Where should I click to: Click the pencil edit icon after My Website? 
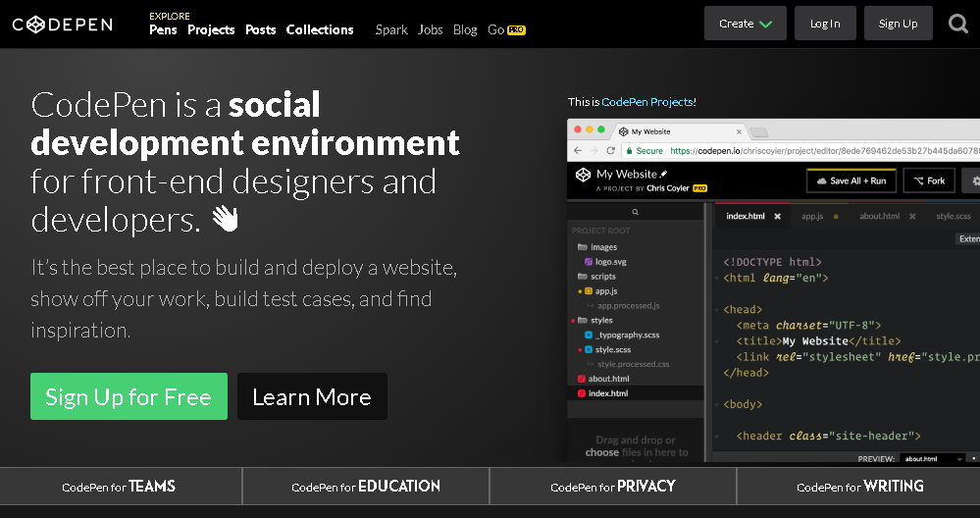[664, 174]
